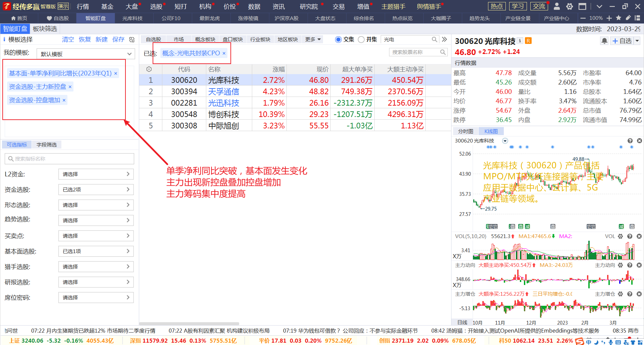Select the 并集 radio button

(361, 40)
